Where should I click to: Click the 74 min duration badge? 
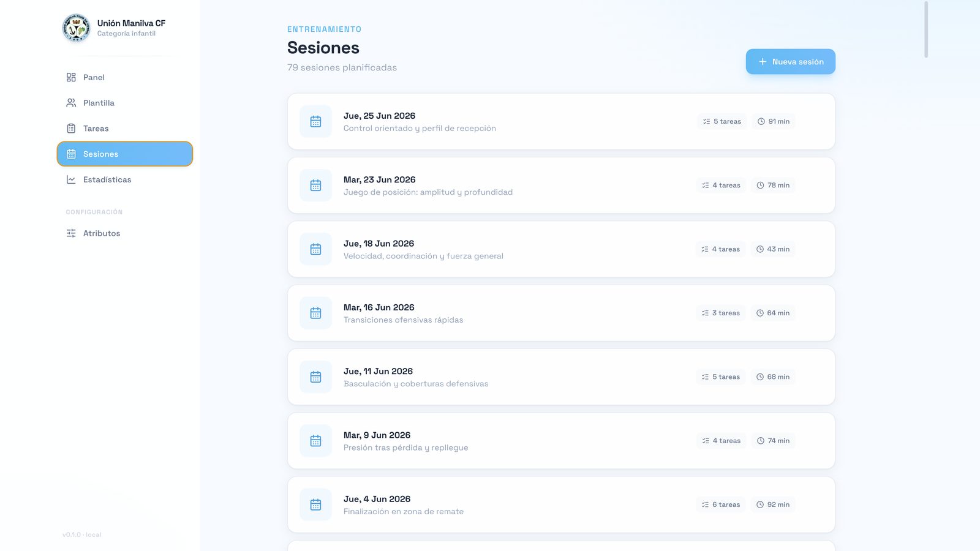[x=774, y=441]
